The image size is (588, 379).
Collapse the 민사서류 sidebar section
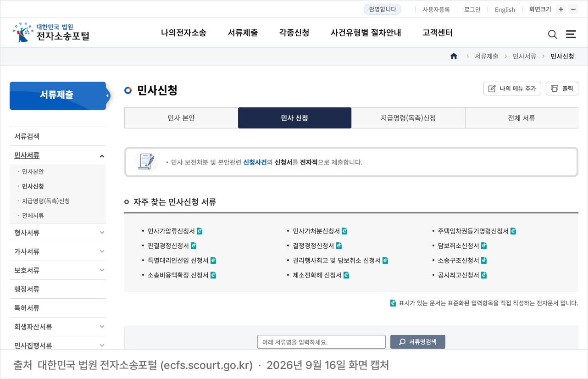[102, 156]
